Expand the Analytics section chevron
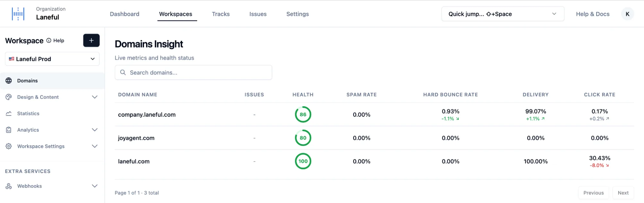This screenshot has height=203, width=644. point(95,130)
